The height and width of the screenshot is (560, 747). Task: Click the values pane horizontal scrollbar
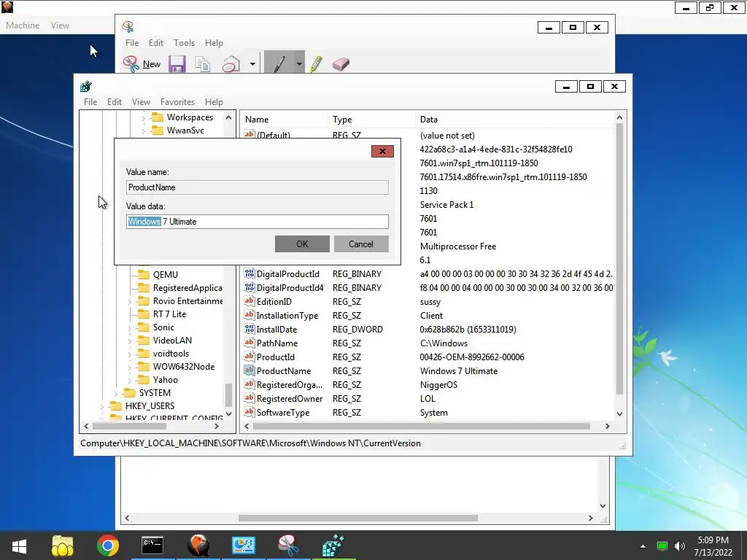[421, 426]
